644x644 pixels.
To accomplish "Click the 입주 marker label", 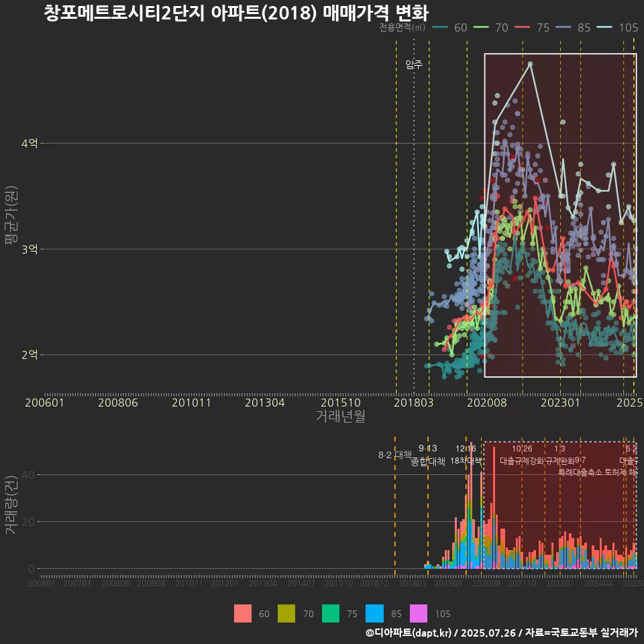I will click(414, 64).
